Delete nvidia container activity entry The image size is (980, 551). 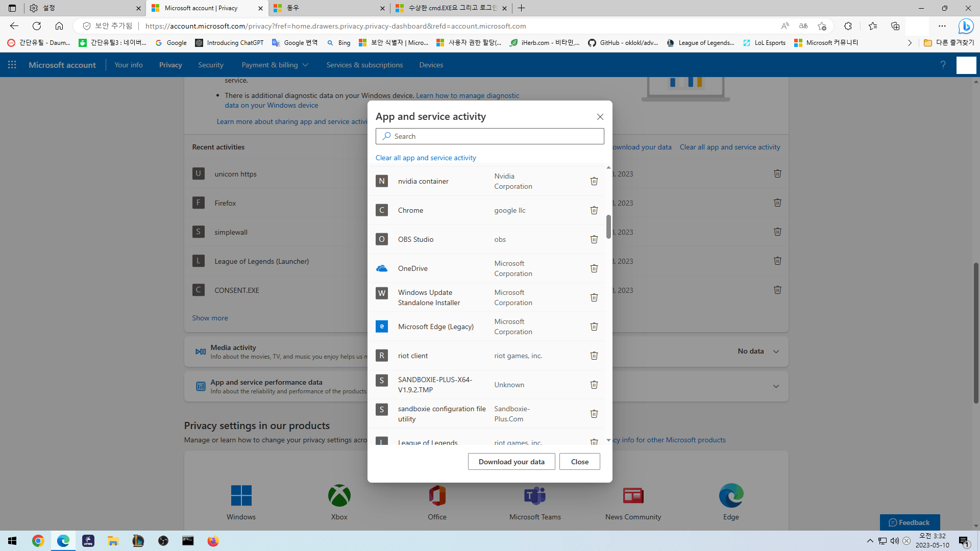594,181
